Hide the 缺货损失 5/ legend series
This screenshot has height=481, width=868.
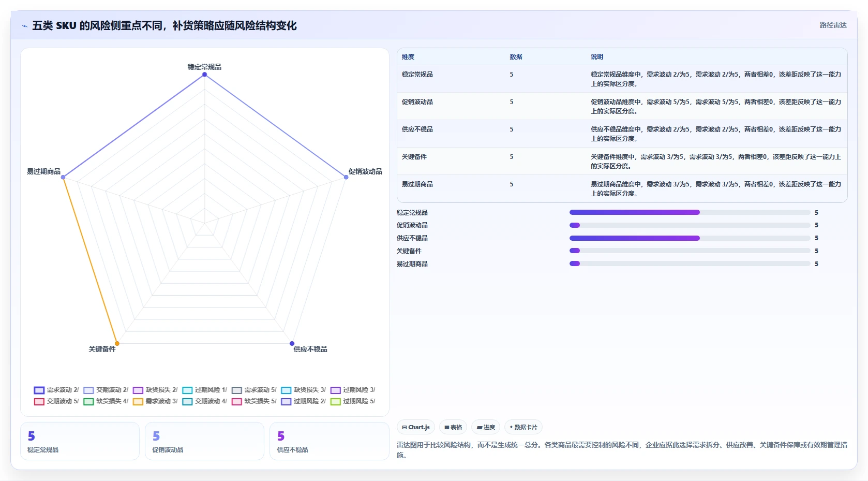[254, 401]
